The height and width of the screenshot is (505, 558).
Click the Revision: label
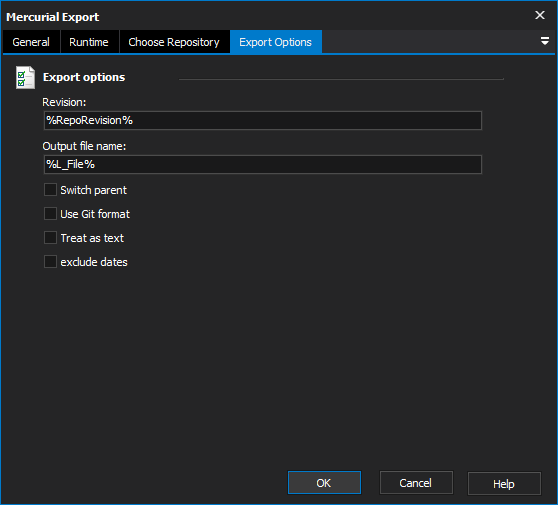tap(64, 102)
